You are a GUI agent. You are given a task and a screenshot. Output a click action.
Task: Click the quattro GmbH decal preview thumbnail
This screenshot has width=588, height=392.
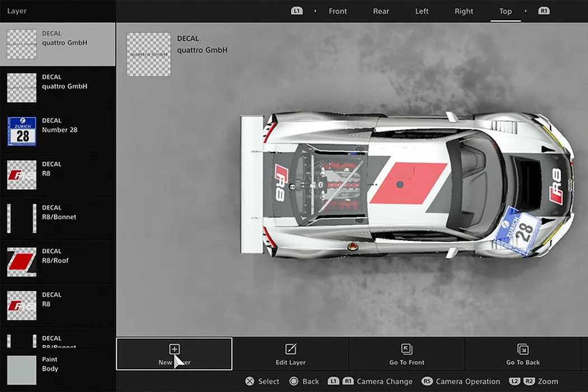click(148, 54)
